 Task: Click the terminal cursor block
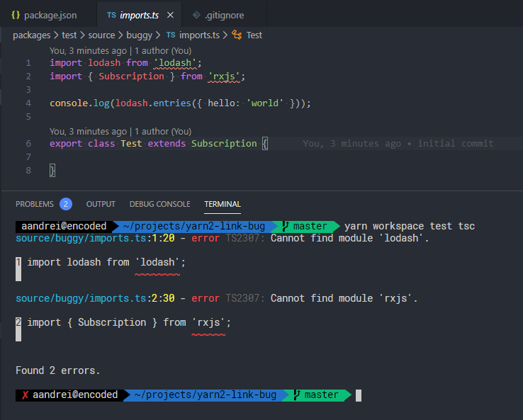(359, 395)
